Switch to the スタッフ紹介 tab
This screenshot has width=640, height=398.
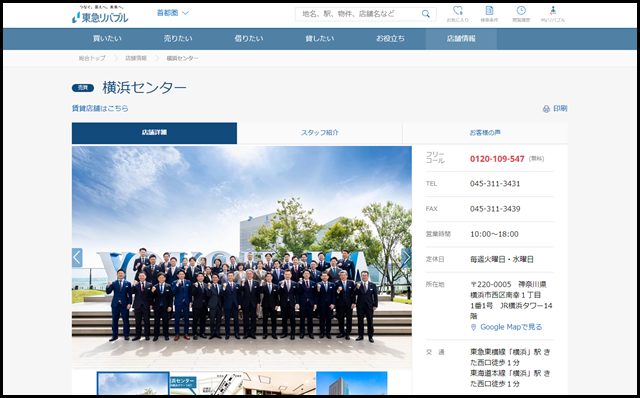(320, 133)
